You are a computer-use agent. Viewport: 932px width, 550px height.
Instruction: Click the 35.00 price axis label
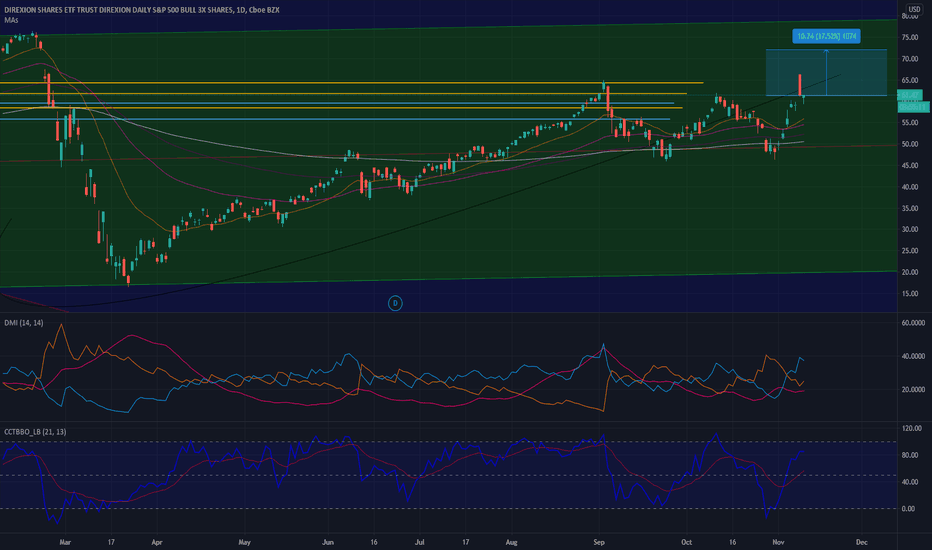(910, 209)
